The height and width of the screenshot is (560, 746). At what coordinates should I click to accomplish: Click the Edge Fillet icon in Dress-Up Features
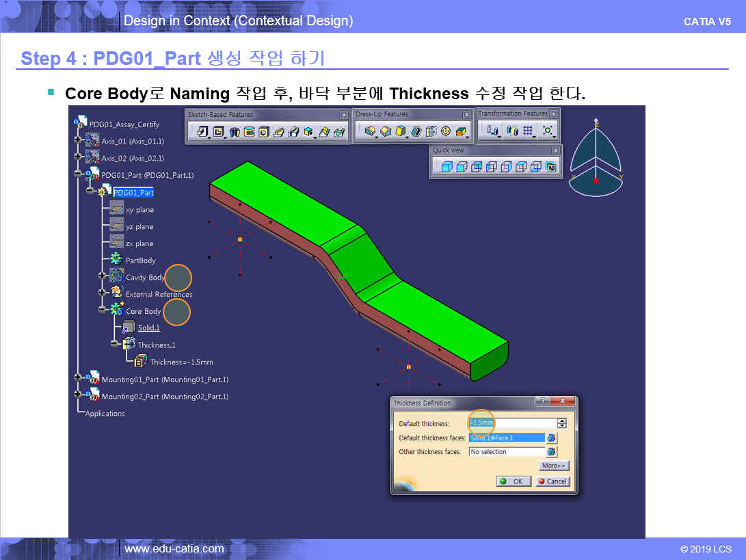pyautogui.click(x=370, y=131)
